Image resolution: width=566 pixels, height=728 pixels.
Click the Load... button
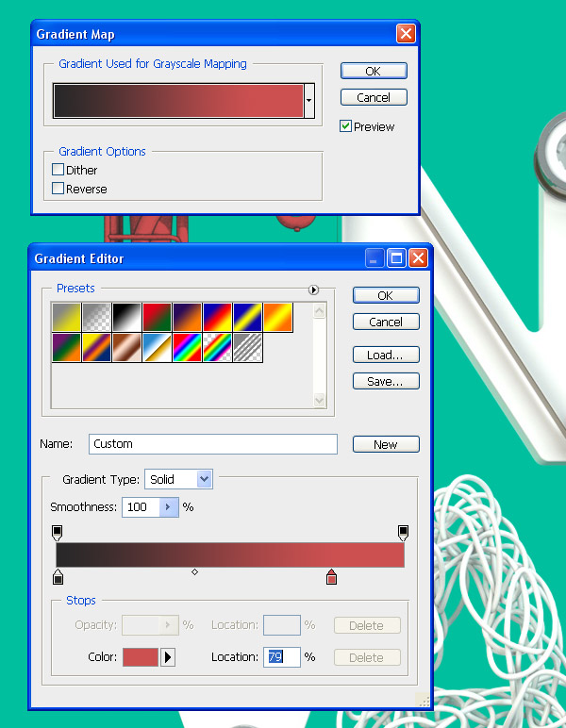coord(386,355)
